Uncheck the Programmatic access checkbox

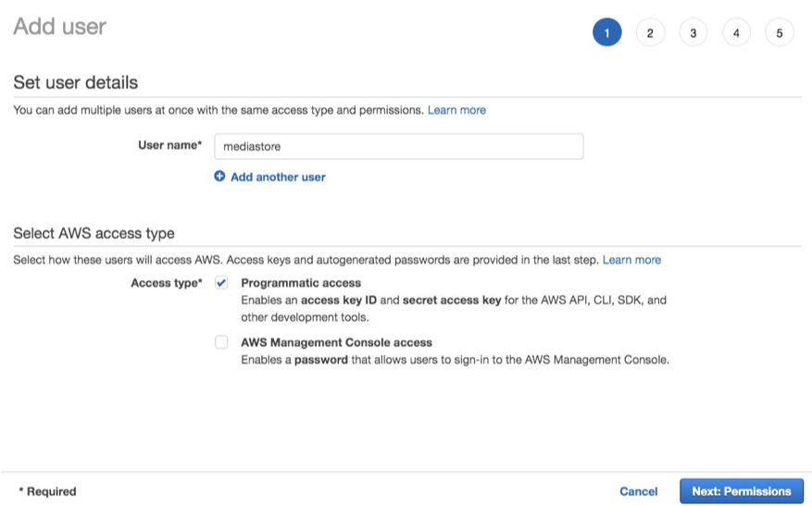coord(221,283)
